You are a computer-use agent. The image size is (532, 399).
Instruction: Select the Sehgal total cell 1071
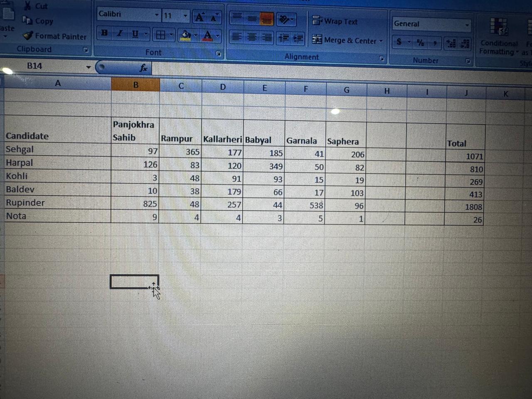[x=465, y=156]
